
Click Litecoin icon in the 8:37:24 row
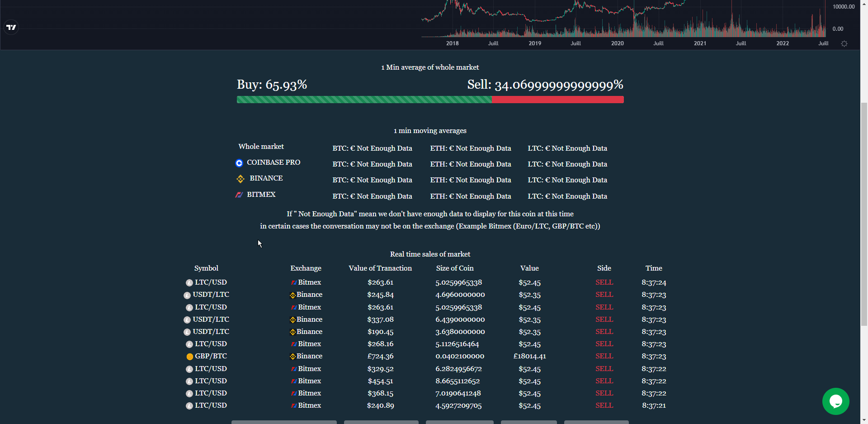pos(189,283)
